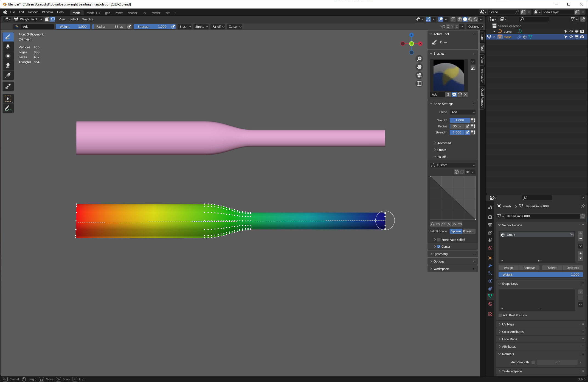
Task: Open the Render properties tab
Action: [x=490, y=217]
